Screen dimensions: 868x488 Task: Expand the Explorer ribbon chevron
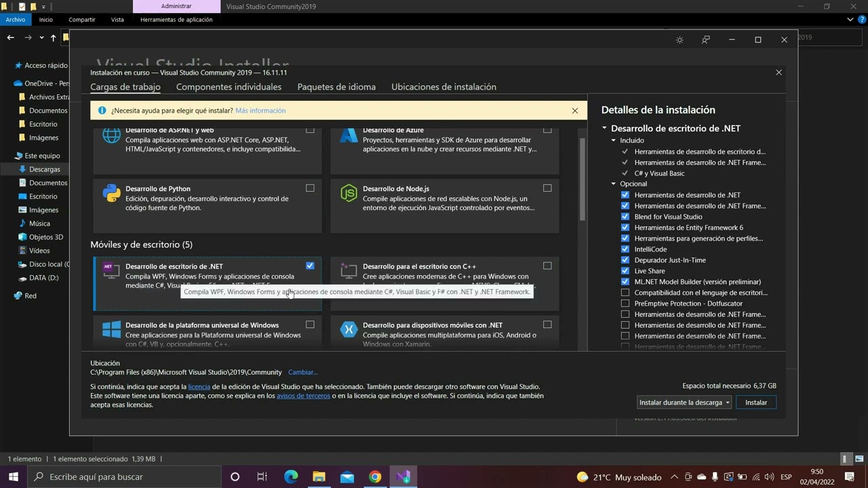850,20
